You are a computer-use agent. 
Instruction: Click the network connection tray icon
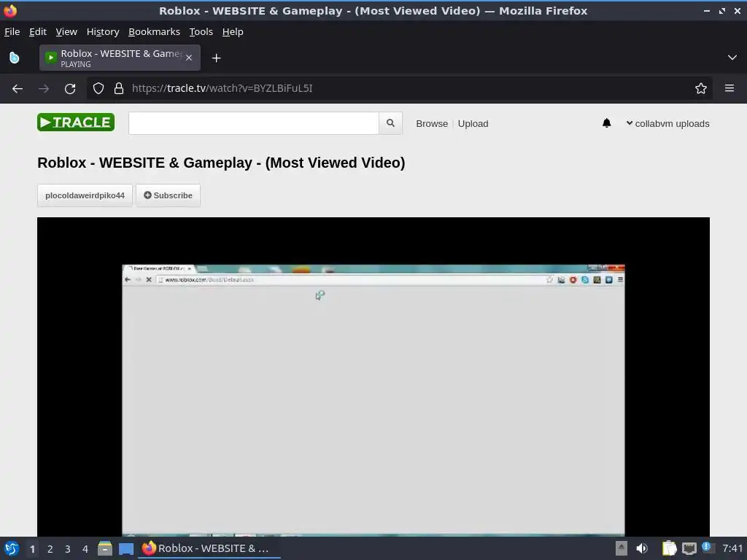point(689,549)
